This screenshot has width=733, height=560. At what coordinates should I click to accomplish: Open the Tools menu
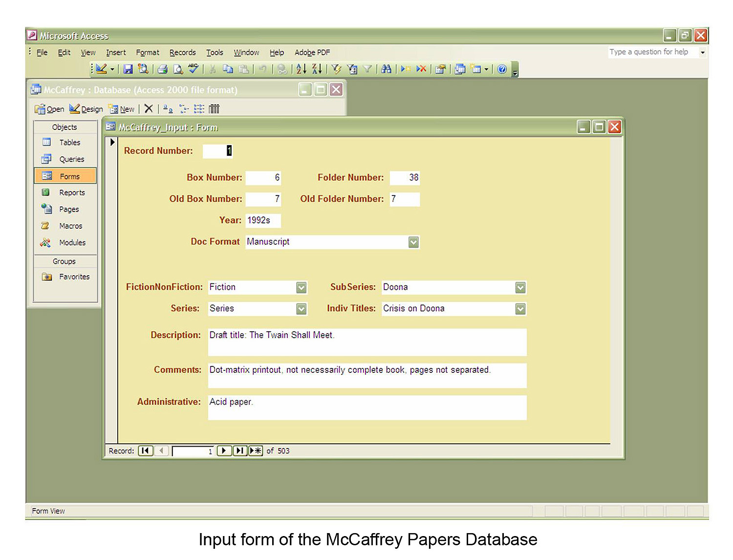[215, 52]
